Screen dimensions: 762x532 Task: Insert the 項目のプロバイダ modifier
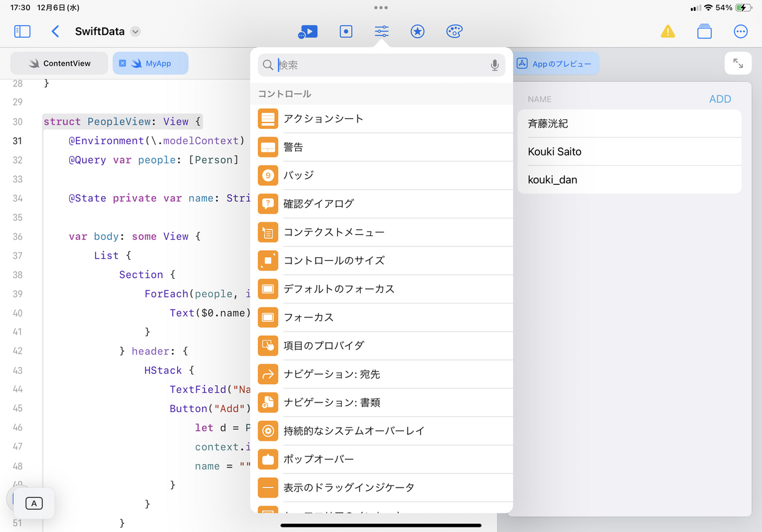click(x=381, y=346)
